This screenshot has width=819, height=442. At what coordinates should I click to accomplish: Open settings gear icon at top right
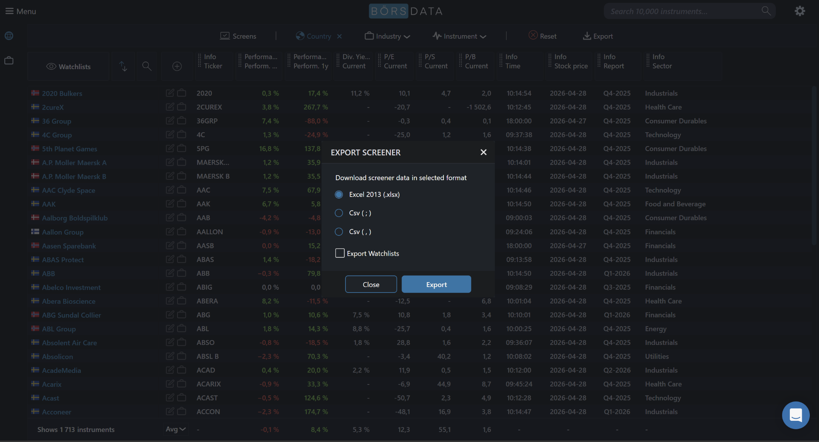point(800,11)
